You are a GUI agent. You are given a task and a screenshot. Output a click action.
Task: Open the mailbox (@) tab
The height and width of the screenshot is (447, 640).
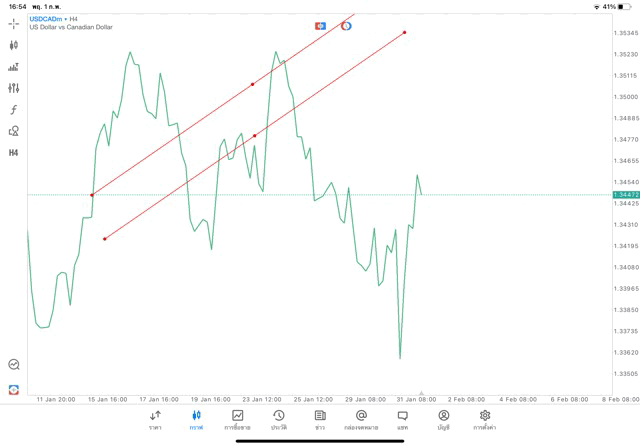[361, 420]
